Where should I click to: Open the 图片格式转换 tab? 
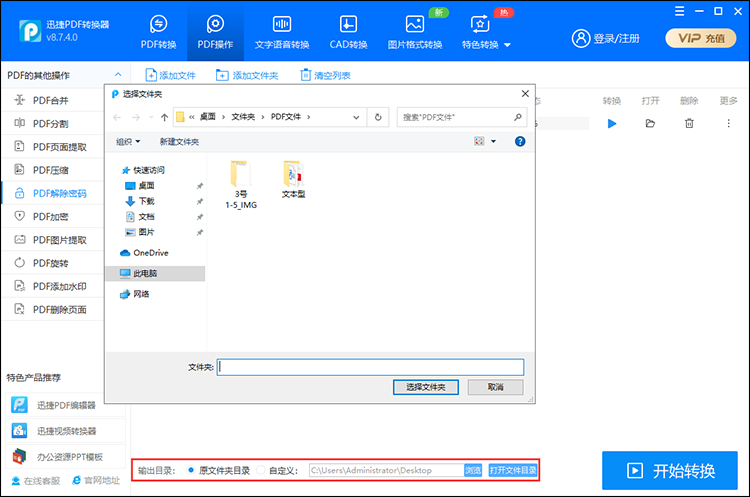point(415,32)
